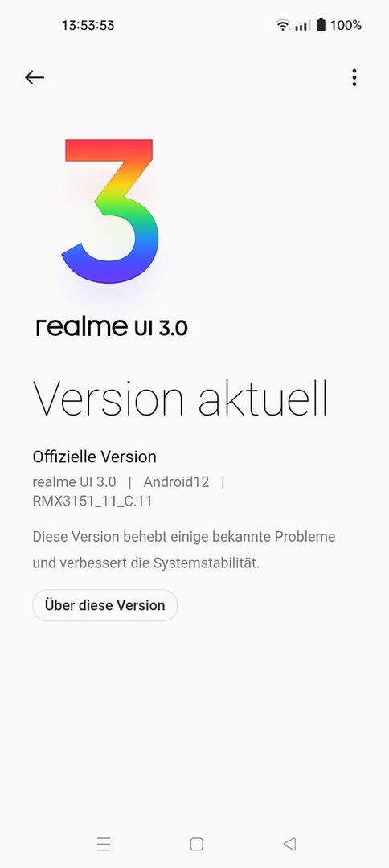Tap the battery icon in status bar

321,25
